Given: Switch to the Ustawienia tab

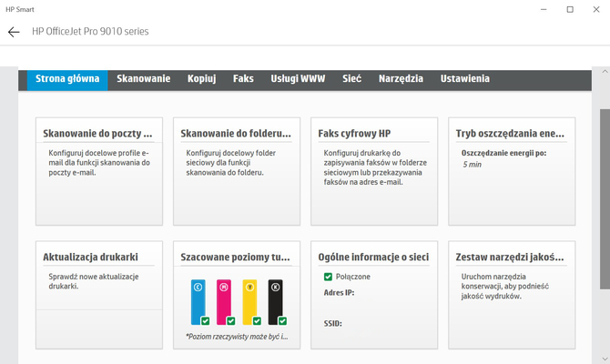Looking at the screenshot, I should click(x=465, y=79).
